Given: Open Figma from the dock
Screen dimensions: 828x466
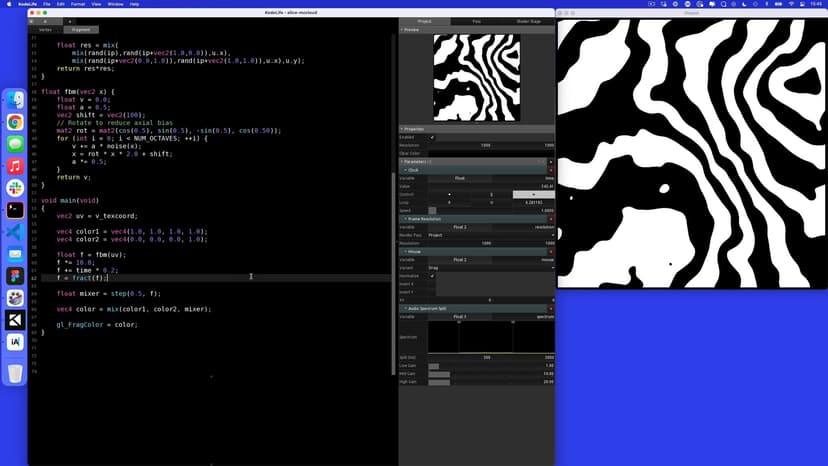Looking at the screenshot, I should 15,276.
